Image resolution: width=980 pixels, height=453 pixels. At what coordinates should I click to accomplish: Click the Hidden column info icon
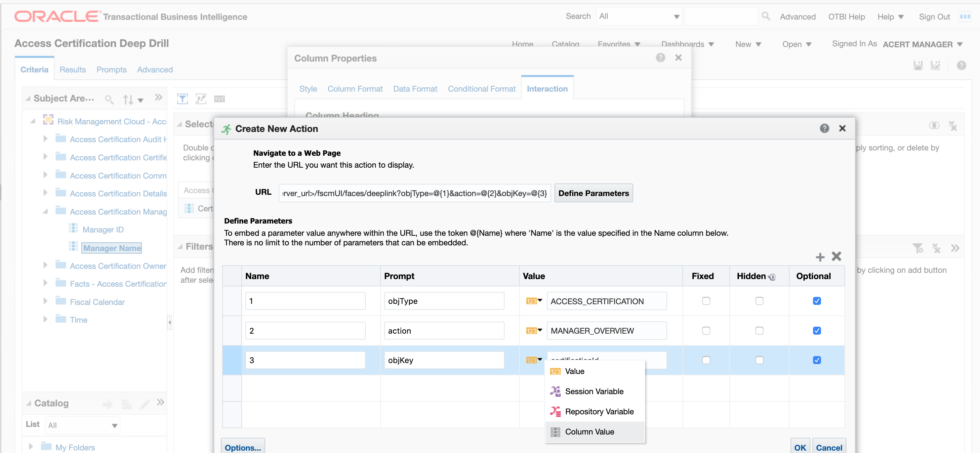[x=772, y=277]
